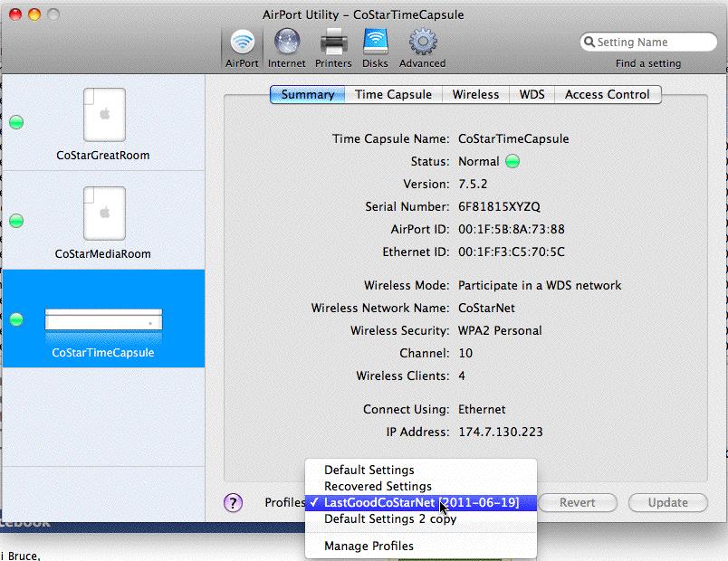
Task: Click the Time Capsule Name value CoStarTimeCapsule
Action: tap(513, 138)
